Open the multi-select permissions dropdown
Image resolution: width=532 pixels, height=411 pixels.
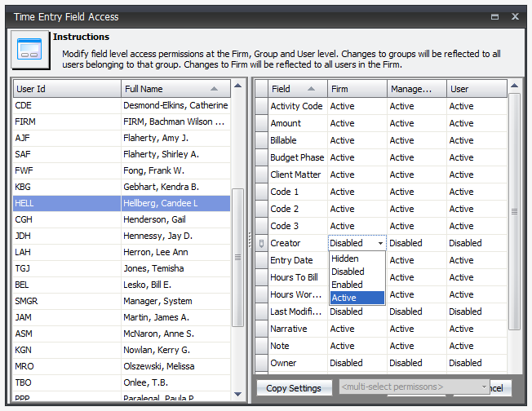pos(484,387)
